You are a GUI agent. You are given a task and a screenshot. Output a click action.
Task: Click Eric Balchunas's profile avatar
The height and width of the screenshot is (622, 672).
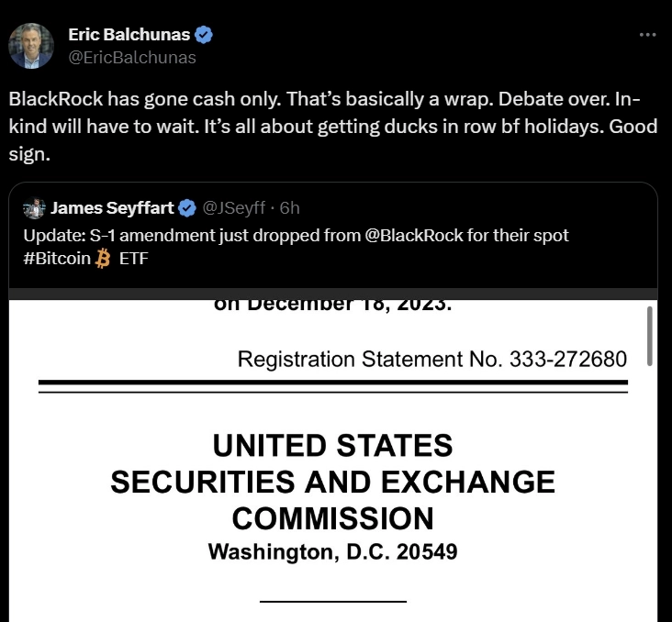click(32, 46)
